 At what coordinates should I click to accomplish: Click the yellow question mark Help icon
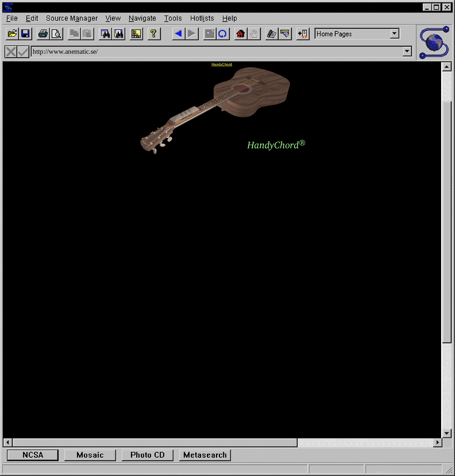pyautogui.click(x=154, y=34)
